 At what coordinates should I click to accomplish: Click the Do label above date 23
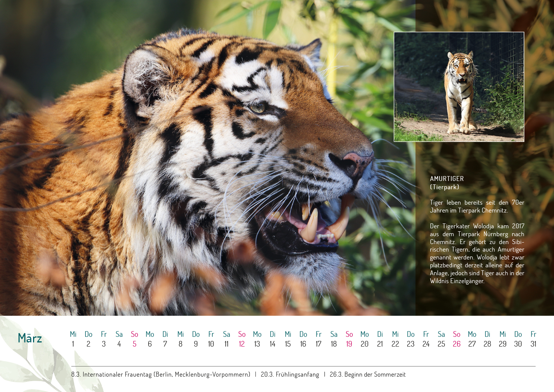pyautogui.click(x=411, y=334)
